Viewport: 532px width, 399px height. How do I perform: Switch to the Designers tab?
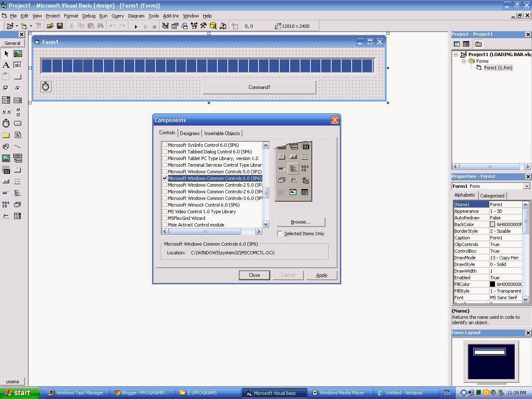click(190, 133)
